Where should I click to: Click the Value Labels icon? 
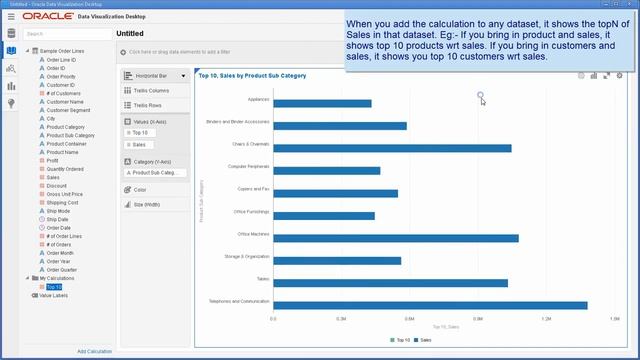(x=35, y=296)
